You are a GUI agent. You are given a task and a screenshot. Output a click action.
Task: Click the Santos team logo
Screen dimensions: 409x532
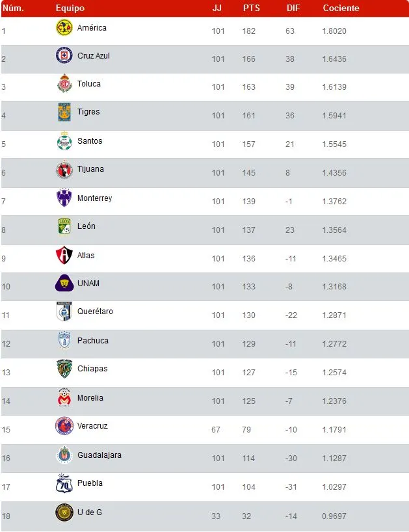(64, 141)
